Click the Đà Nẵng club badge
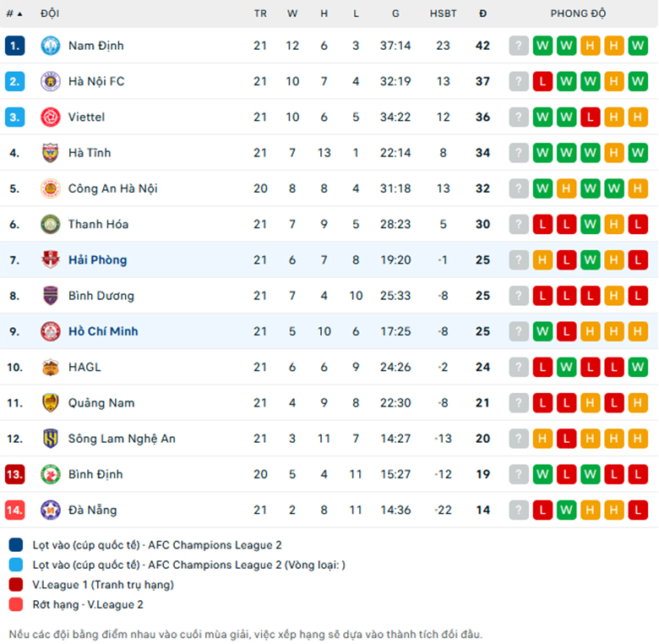 (x=51, y=510)
